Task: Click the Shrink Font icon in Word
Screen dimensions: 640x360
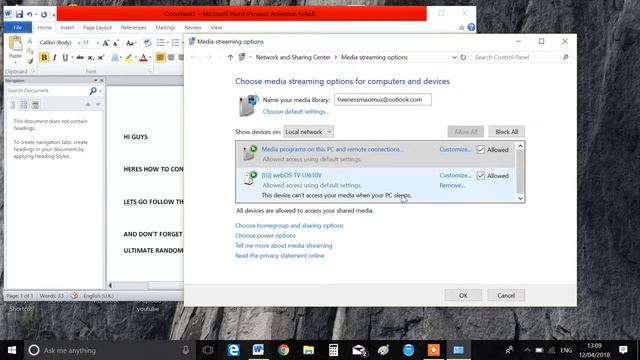Action: pyautogui.click(x=116, y=43)
